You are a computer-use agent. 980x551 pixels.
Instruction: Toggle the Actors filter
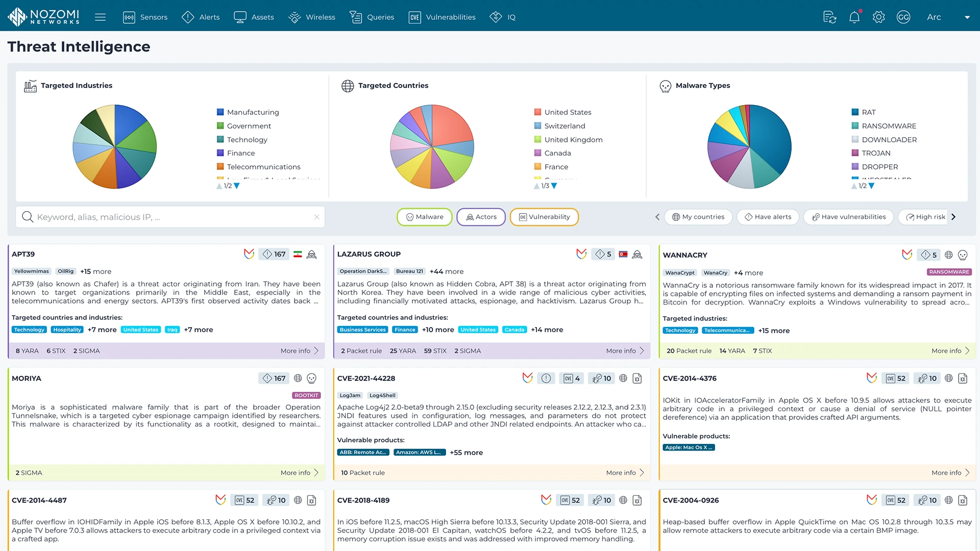tap(481, 217)
